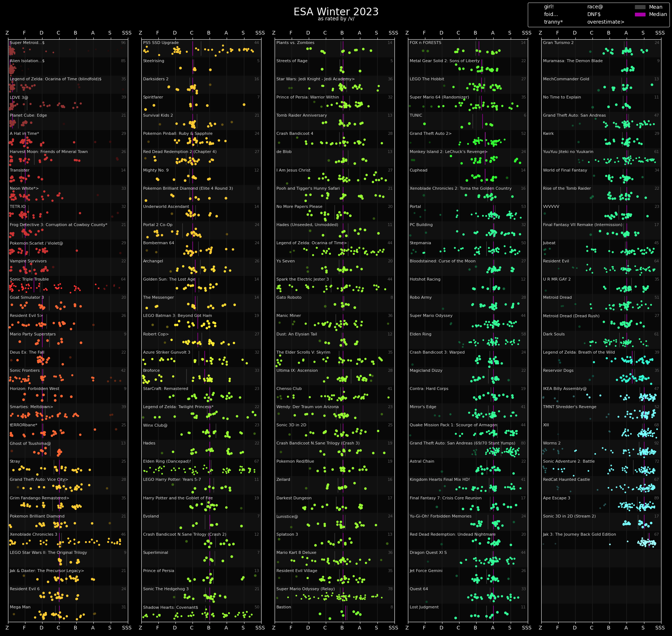Click the 'de Blob' row label
672x636 pixels.
284,152
